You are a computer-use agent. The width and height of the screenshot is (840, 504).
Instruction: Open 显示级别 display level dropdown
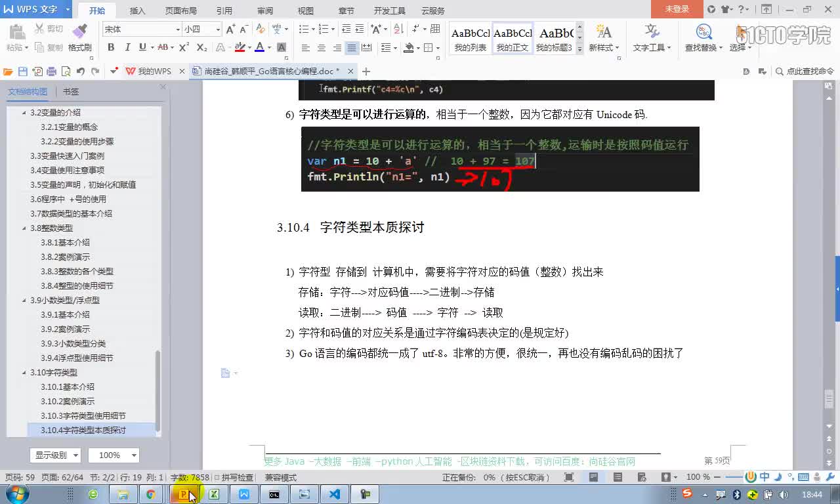(54, 455)
